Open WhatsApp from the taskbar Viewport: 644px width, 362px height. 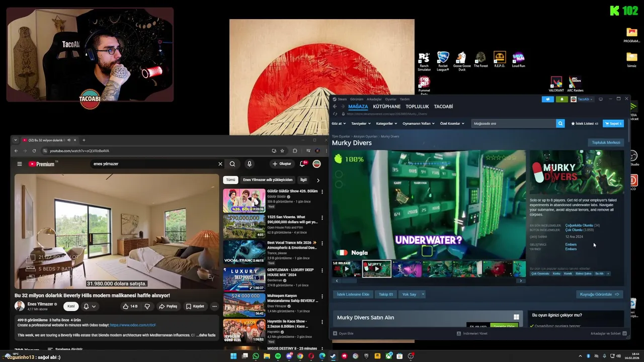coord(256,356)
